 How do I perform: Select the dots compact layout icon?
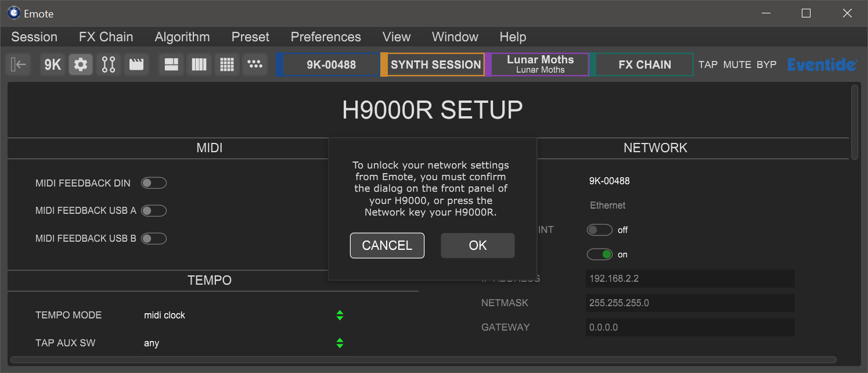pyautogui.click(x=255, y=64)
